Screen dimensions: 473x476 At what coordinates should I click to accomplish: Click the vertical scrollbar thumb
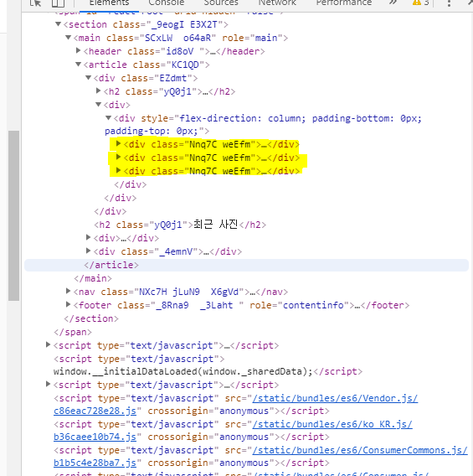(13, 215)
